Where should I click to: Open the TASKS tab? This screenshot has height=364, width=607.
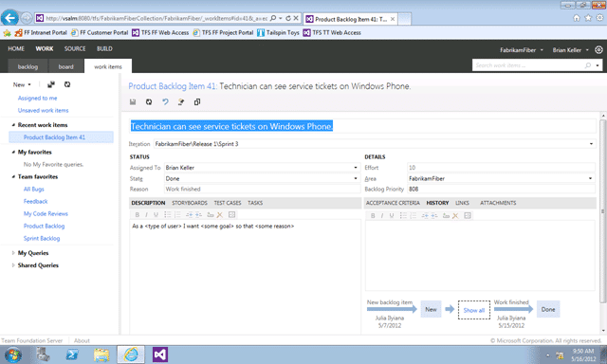click(255, 203)
